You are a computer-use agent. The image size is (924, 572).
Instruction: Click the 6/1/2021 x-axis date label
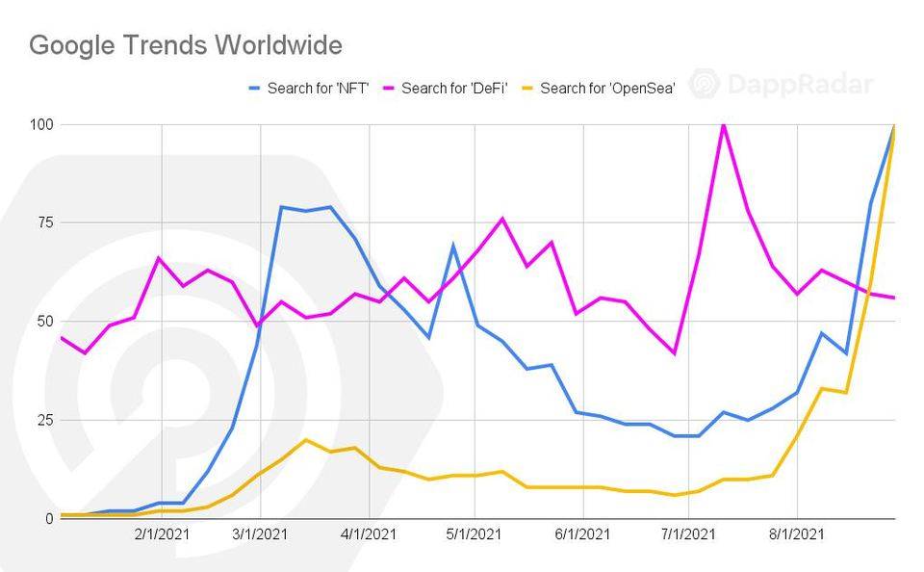pos(583,534)
